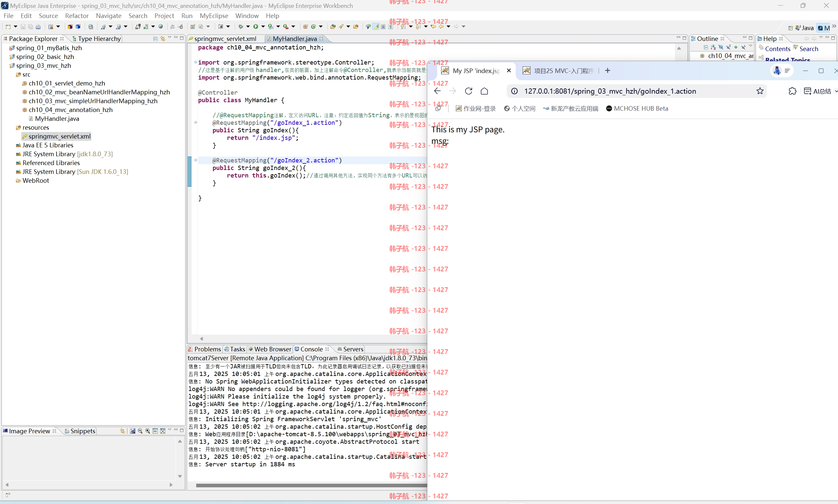Click Zoom Out in Image Preview
The image size is (838, 504).
(x=140, y=431)
